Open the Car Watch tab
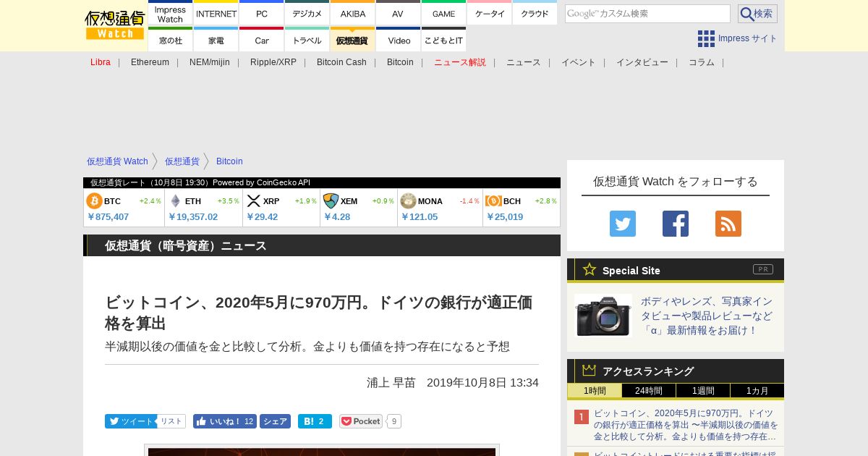The height and width of the screenshot is (456, 868). pos(262,41)
